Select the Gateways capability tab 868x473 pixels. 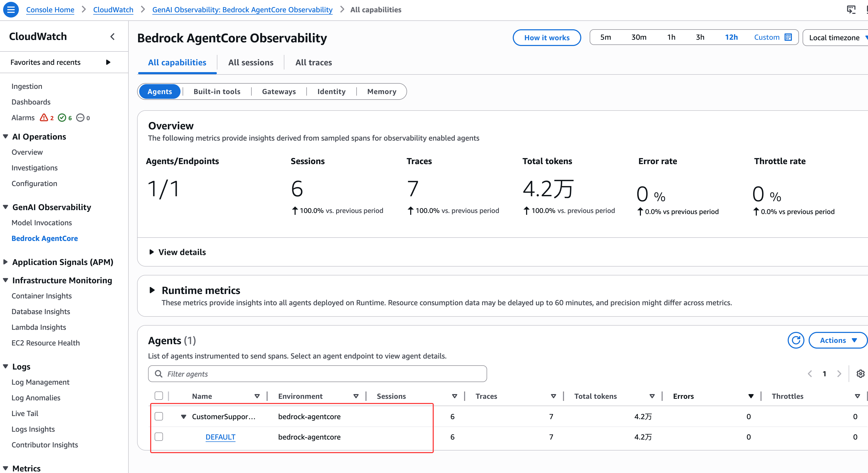279,91
